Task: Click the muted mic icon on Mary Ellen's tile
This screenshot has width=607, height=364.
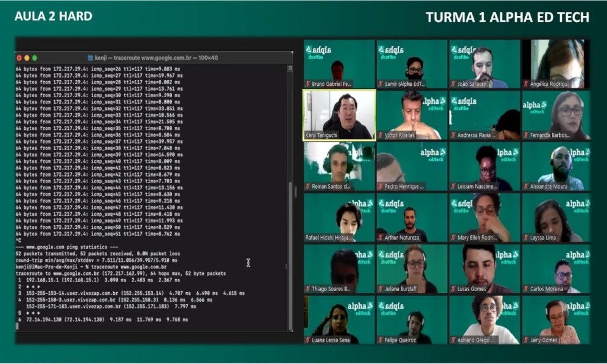Action: pos(453,237)
